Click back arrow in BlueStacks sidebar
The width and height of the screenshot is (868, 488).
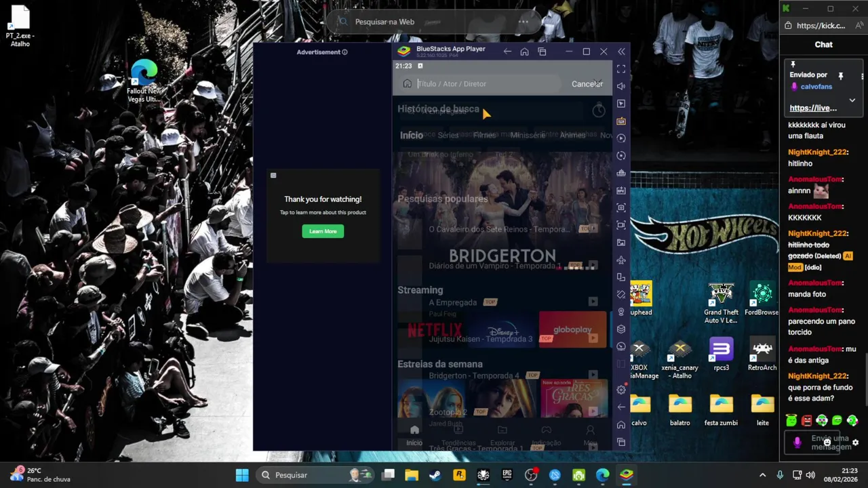pos(621,407)
